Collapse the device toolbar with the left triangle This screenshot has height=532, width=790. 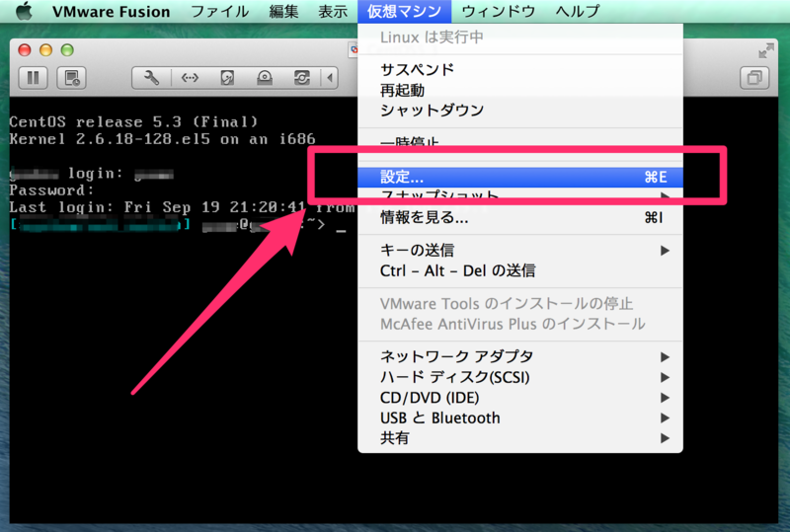pos(330,78)
